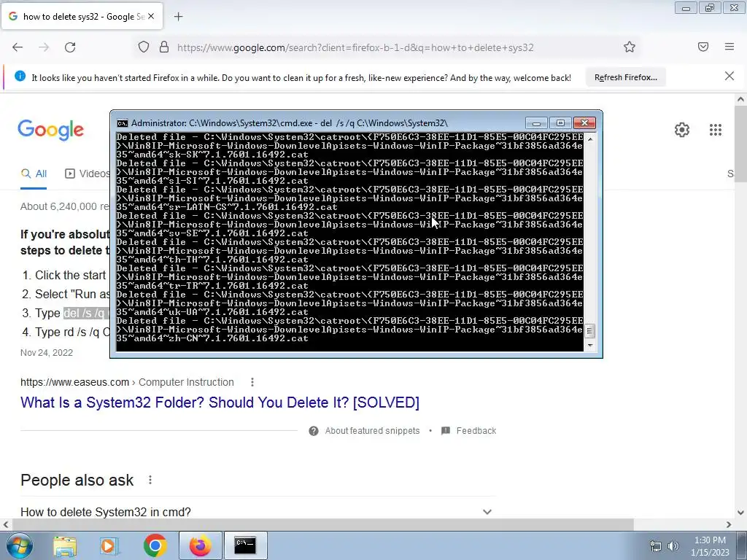Minimize the cmd.exe window
Image resolution: width=747 pixels, height=560 pixels.
(536, 123)
